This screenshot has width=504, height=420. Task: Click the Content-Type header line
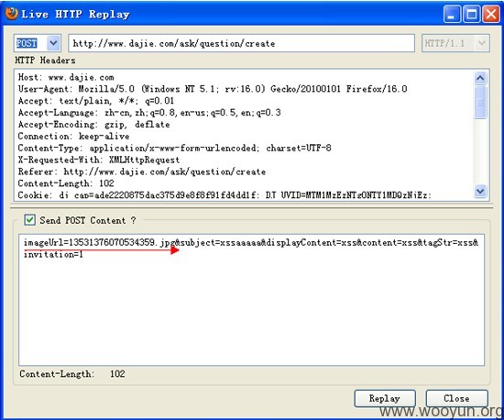click(174, 148)
